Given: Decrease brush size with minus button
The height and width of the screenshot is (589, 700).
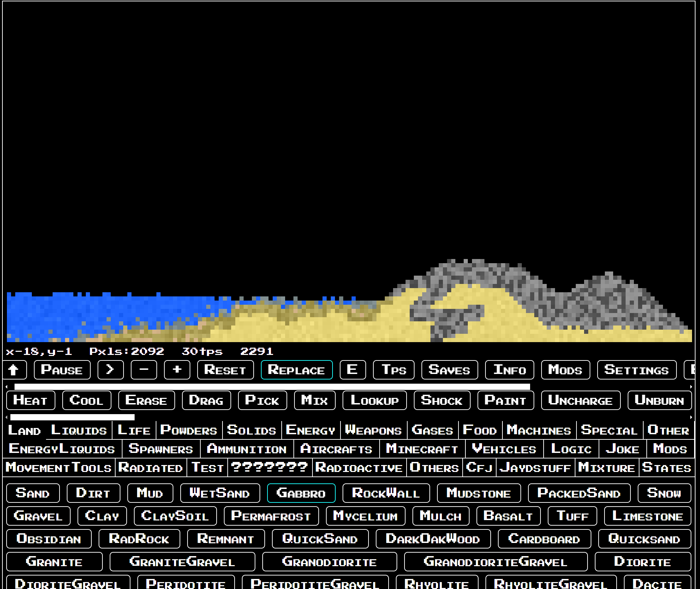Looking at the screenshot, I should (x=144, y=370).
